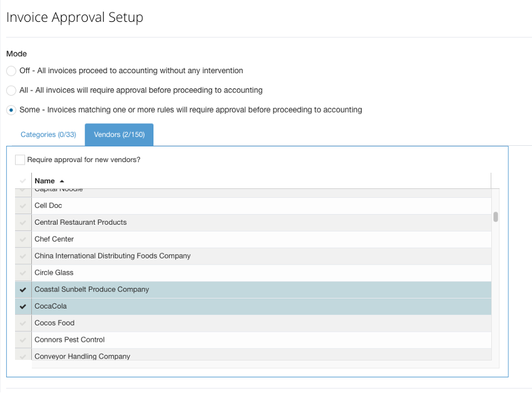Click the CocaCola vendor name

[x=51, y=307]
